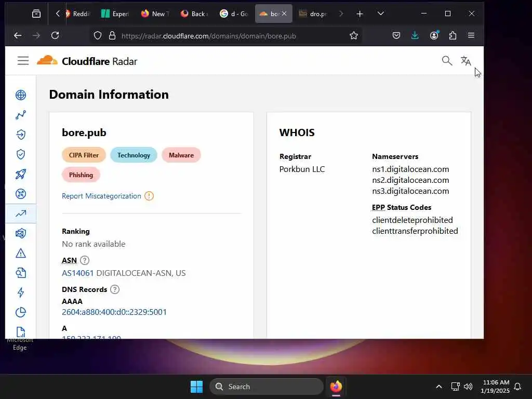
Task: Open the globe overview sidebar icon
Action: pyautogui.click(x=21, y=95)
